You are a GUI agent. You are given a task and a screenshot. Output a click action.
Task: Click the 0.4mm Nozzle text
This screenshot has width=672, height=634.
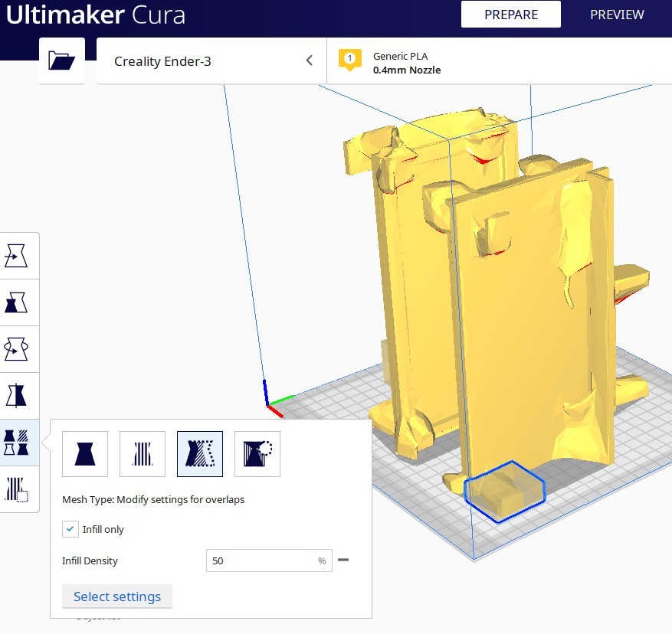(x=407, y=70)
